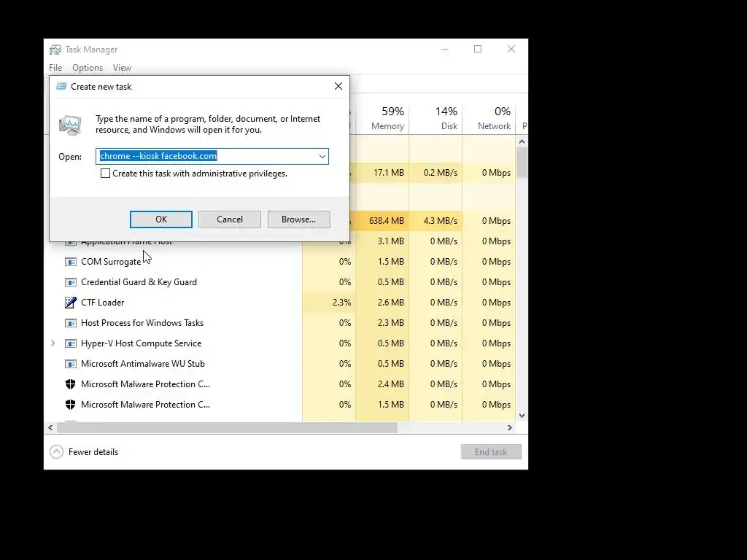Select the CTF Loader process name
The height and width of the screenshot is (560, 747).
102,303
